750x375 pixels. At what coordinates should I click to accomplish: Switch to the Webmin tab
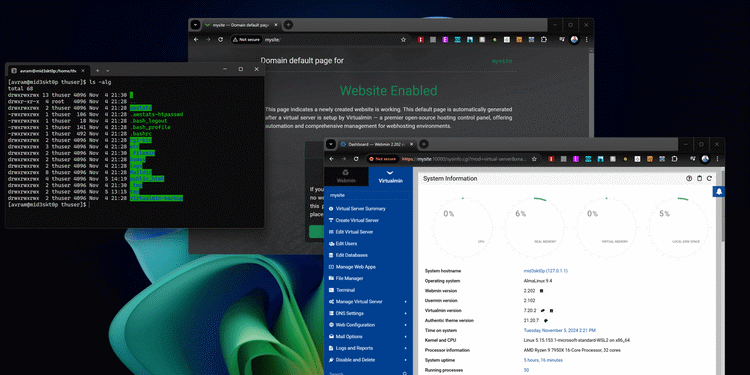tap(346, 176)
